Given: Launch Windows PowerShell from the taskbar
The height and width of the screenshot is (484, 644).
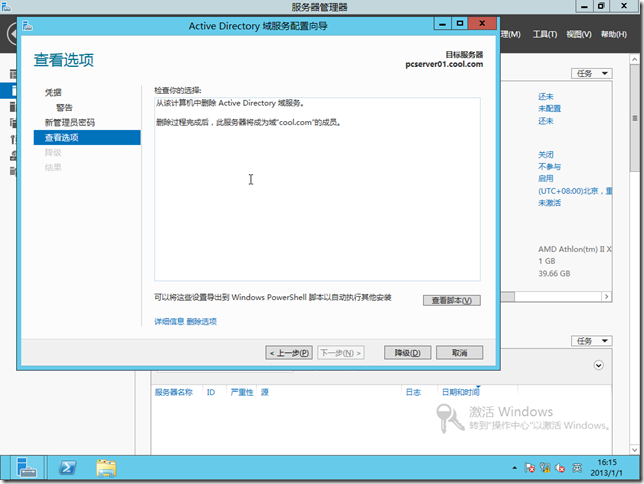Looking at the screenshot, I should pyautogui.click(x=67, y=468).
